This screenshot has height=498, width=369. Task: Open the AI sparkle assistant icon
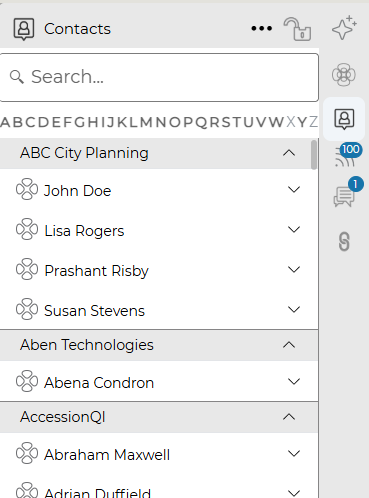coord(344,28)
